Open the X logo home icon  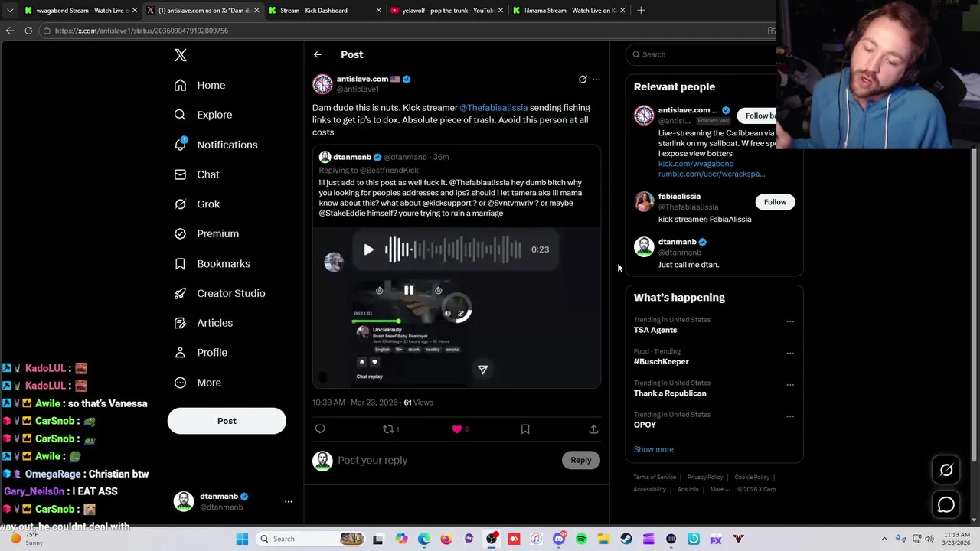pyautogui.click(x=181, y=55)
